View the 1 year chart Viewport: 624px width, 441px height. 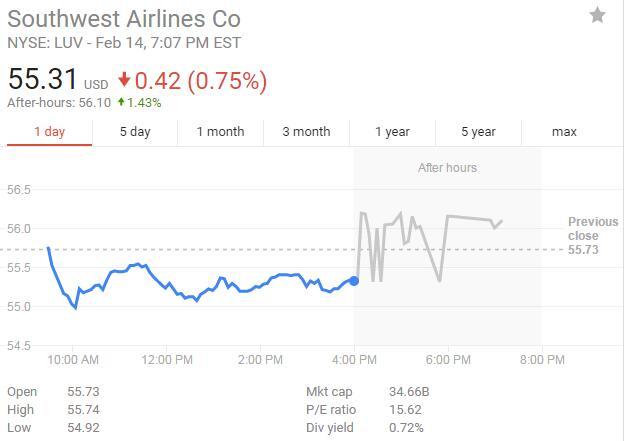[392, 132]
